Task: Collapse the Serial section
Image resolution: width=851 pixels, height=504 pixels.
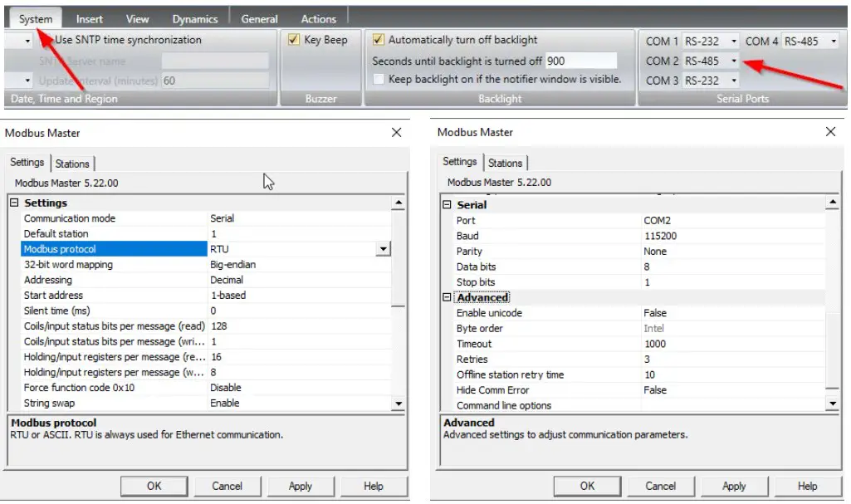Action: (448, 204)
